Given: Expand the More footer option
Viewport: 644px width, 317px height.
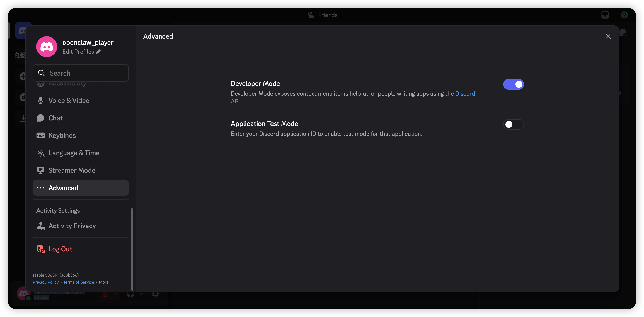Looking at the screenshot, I should click(x=103, y=282).
